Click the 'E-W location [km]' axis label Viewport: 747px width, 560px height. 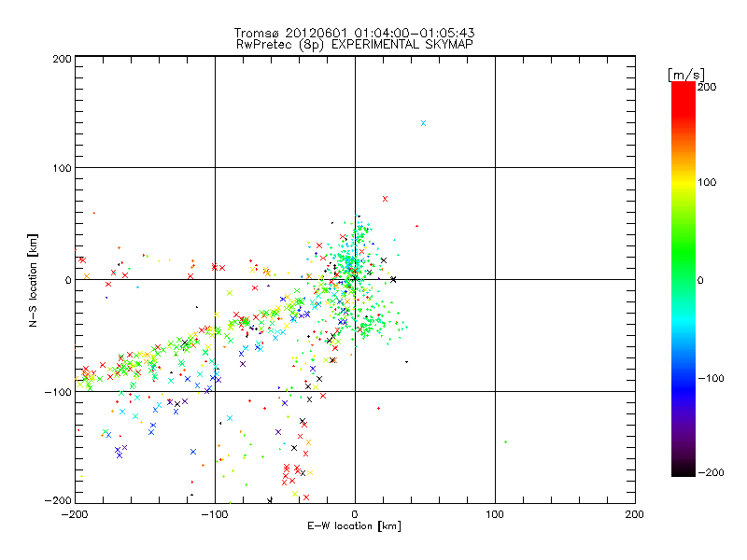(354, 526)
